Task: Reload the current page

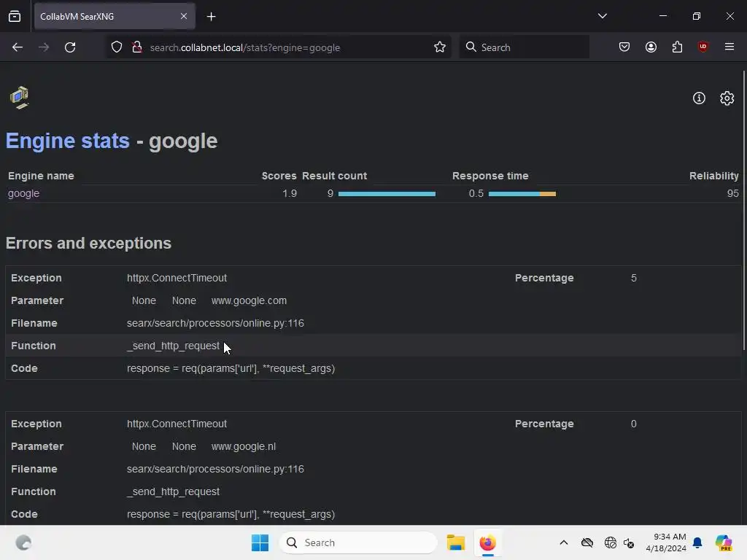Action: [x=70, y=47]
